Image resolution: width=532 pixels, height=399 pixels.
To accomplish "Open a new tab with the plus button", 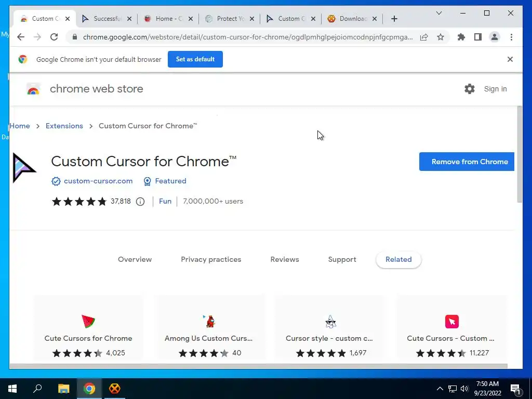I will click(394, 19).
